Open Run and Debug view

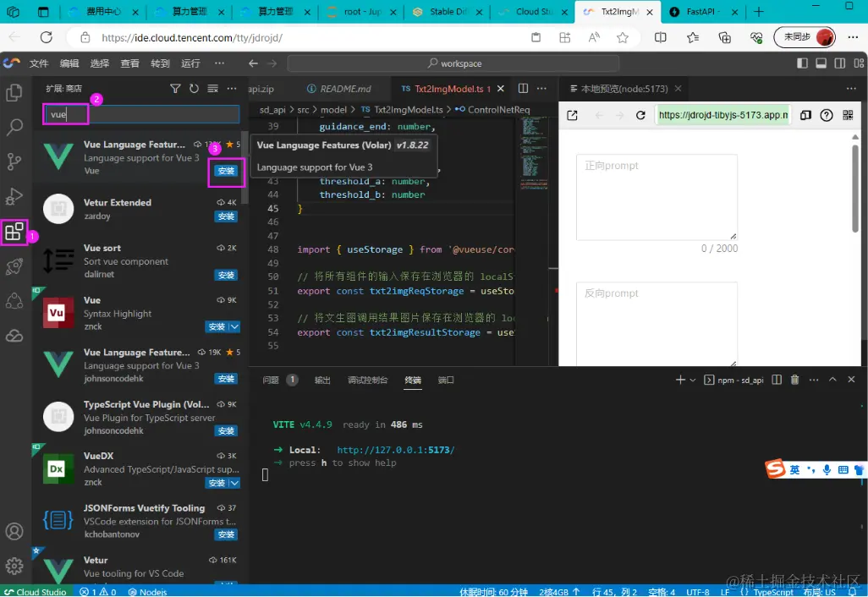click(14, 196)
